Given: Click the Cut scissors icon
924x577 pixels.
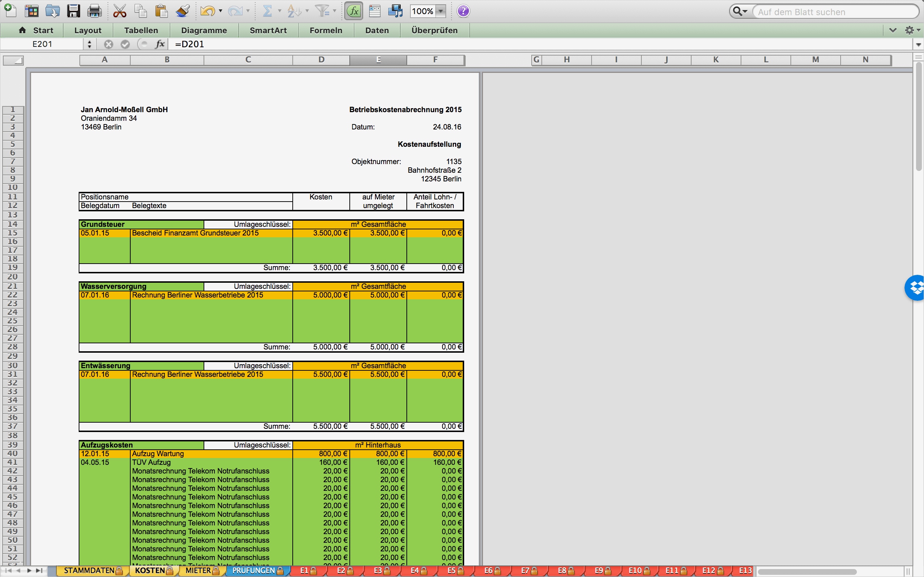Looking at the screenshot, I should point(119,11).
